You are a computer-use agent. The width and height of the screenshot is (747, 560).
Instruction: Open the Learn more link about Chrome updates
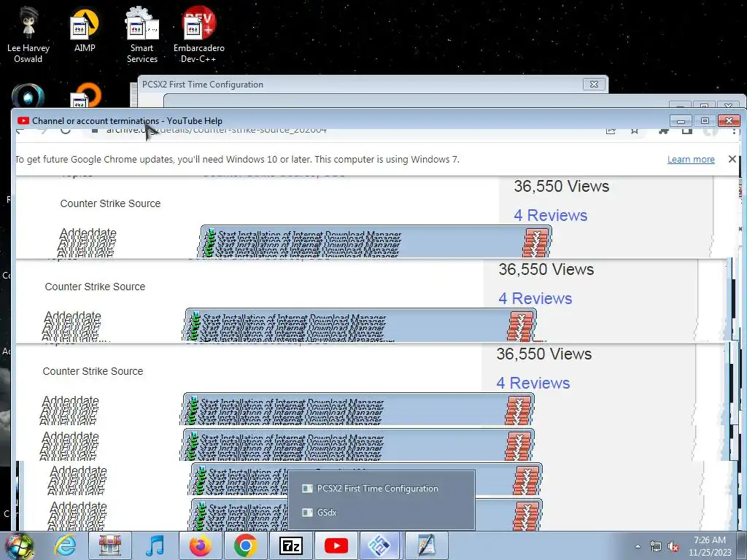[x=691, y=160]
